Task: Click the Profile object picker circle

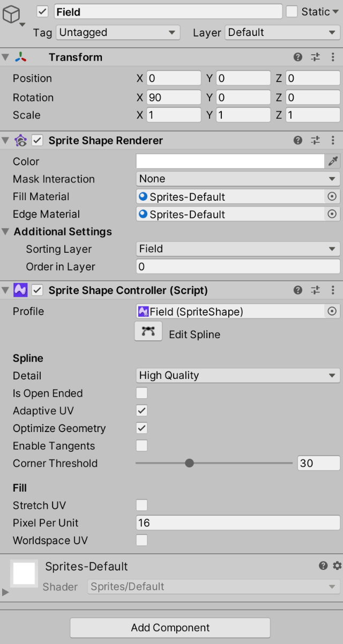Action: click(332, 311)
